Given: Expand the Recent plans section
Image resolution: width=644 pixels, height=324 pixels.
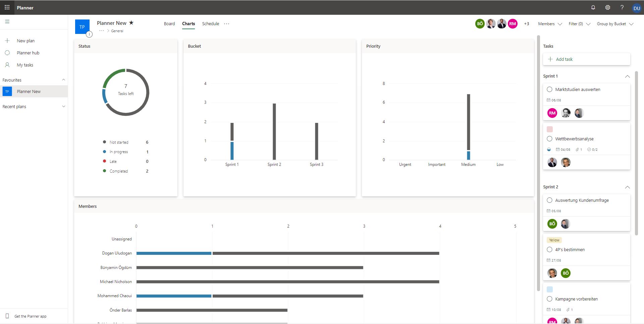Looking at the screenshot, I should [x=63, y=106].
